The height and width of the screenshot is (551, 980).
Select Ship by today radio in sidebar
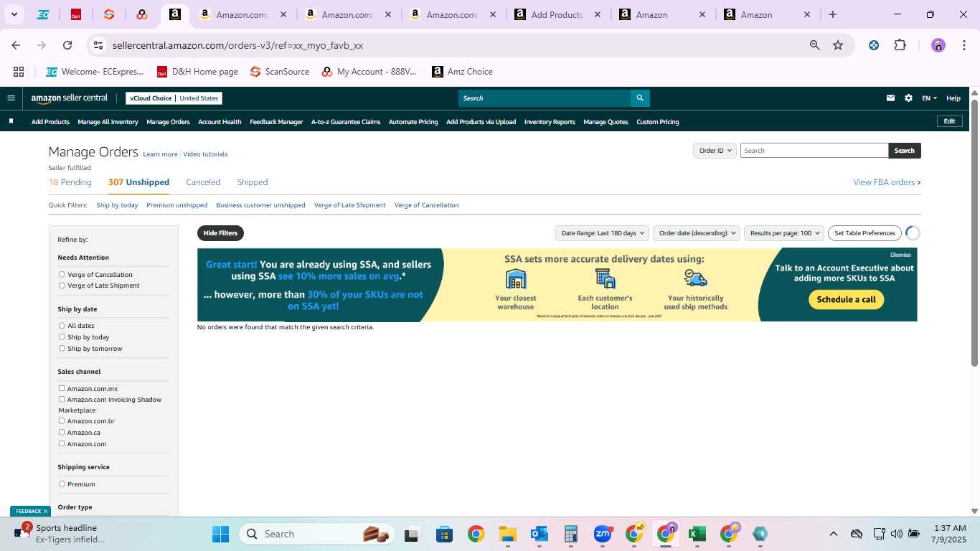coord(62,337)
